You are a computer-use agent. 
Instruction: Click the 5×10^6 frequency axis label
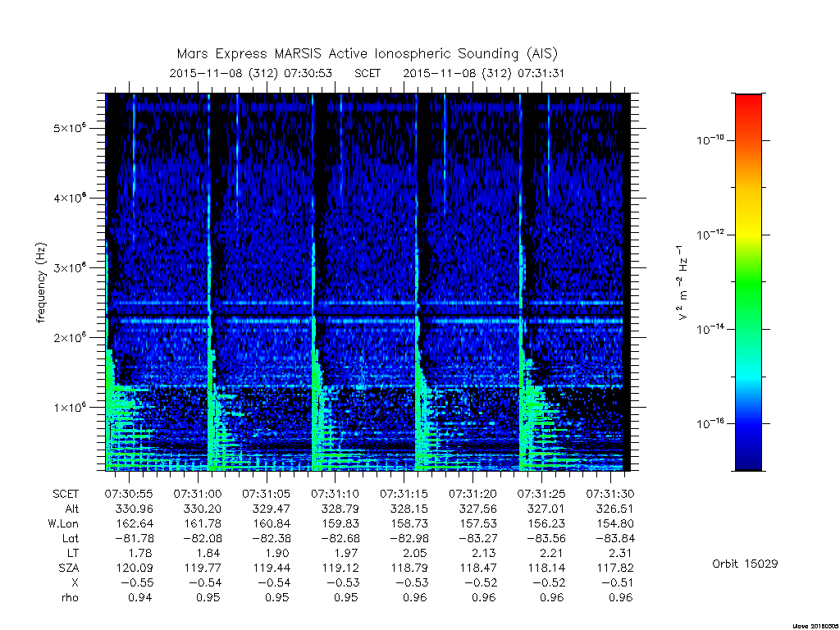pos(70,128)
